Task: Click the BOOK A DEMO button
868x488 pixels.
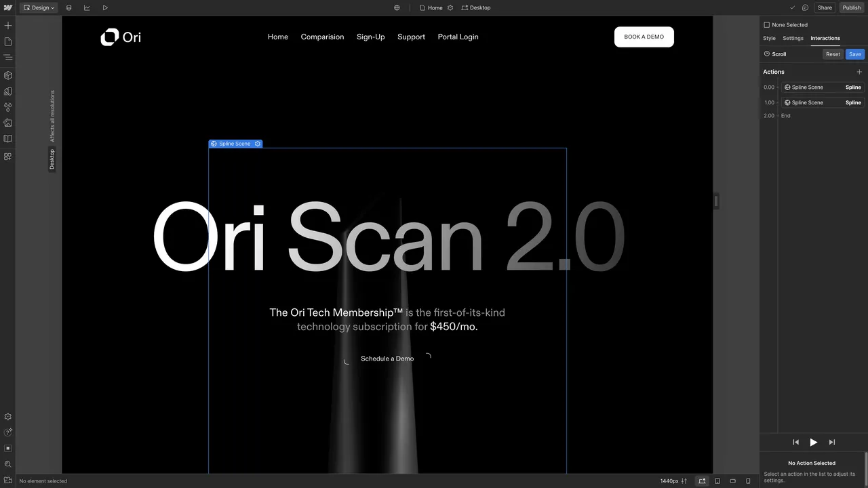Action: 644,37
